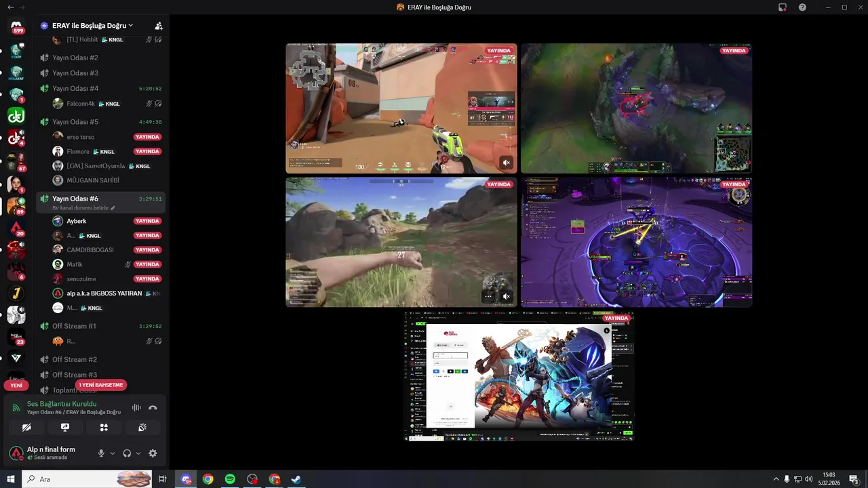Click user Mafik in the voice list
The width and height of the screenshot is (868, 488).
106,264
